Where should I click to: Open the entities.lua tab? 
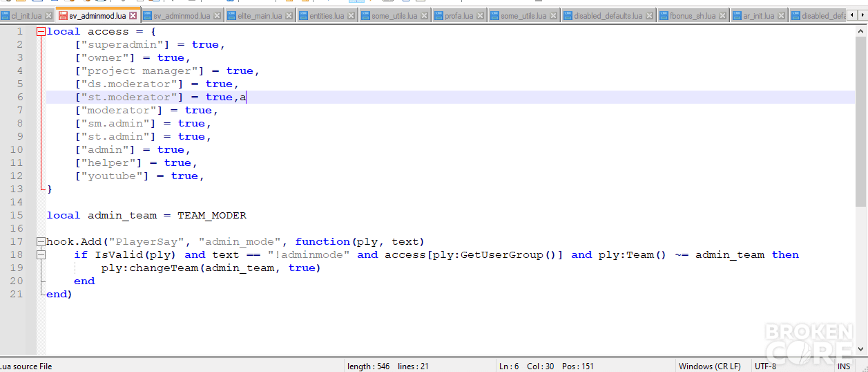pos(327,16)
